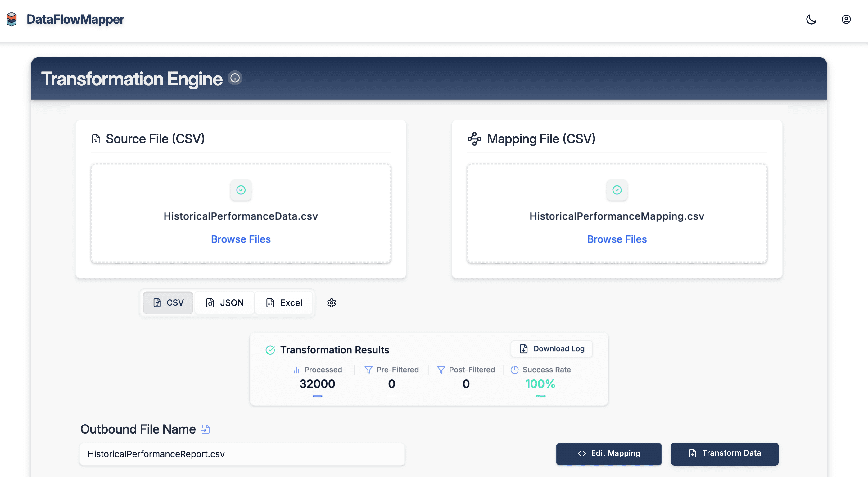The height and width of the screenshot is (477, 868).
Task: Open the Transformation Engine info tooltip
Action: [235, 78]
